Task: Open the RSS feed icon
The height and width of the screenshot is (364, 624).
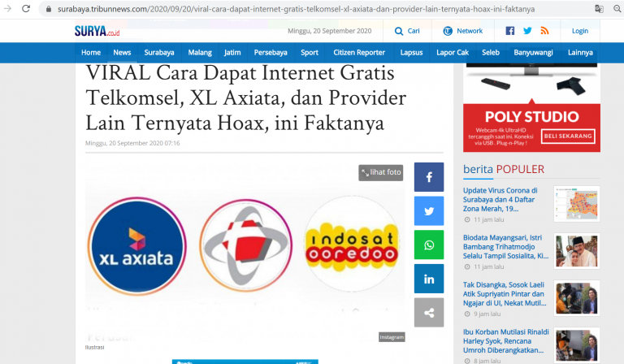Action: pyautogui.click(x=545, y=31)
